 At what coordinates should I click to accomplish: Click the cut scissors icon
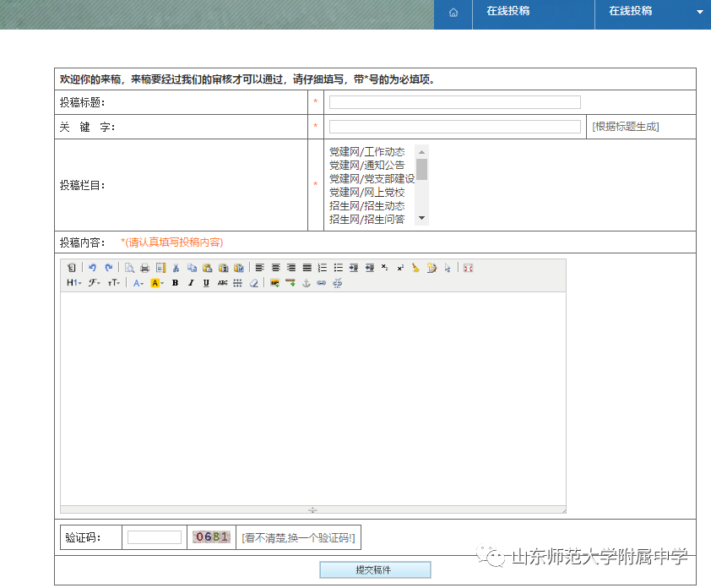tap(176, 268)
